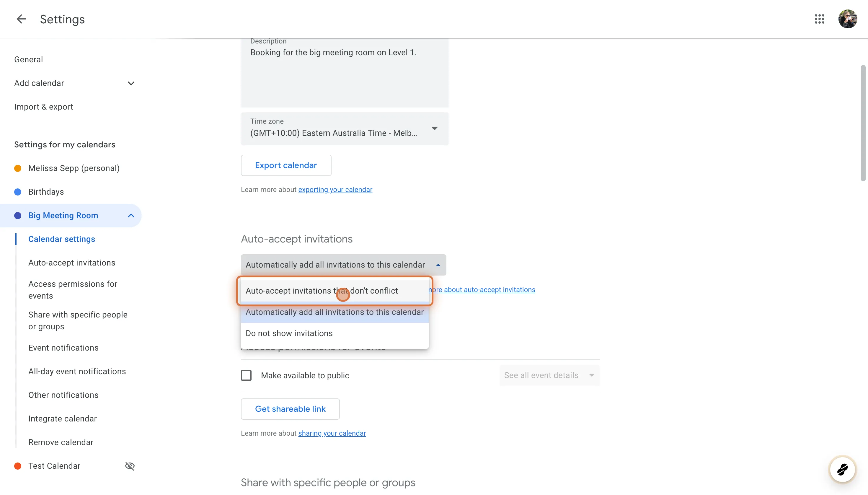Image resolution: width=868 pixels, height=495 pixels.
Task: Click the blue Birthdays calendar dot
Action: (x=18, y=192)
